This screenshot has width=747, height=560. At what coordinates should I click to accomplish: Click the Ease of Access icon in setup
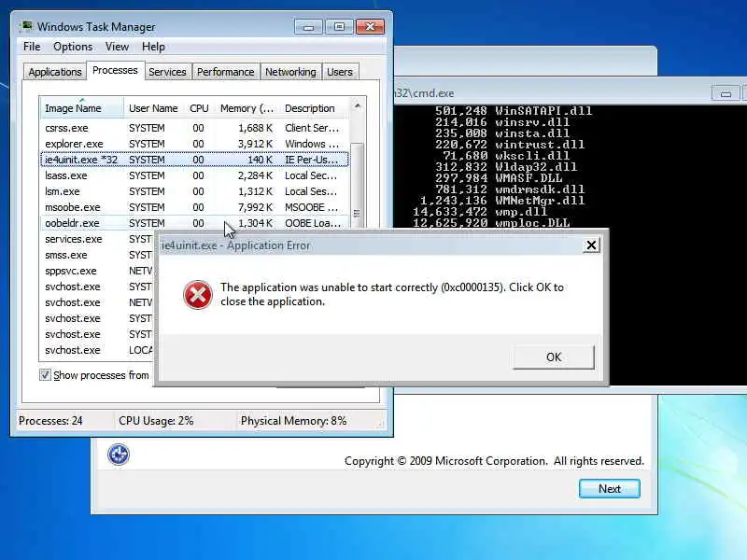(119, 455)
